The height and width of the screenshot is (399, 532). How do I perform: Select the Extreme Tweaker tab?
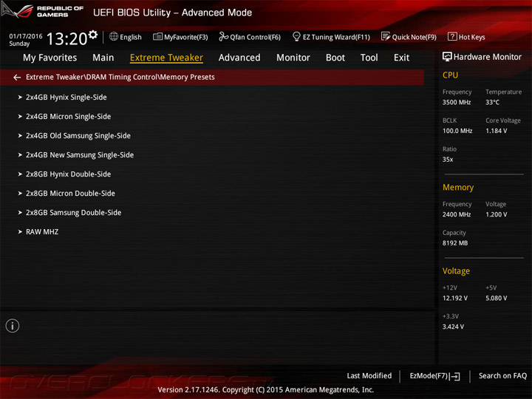166,58
